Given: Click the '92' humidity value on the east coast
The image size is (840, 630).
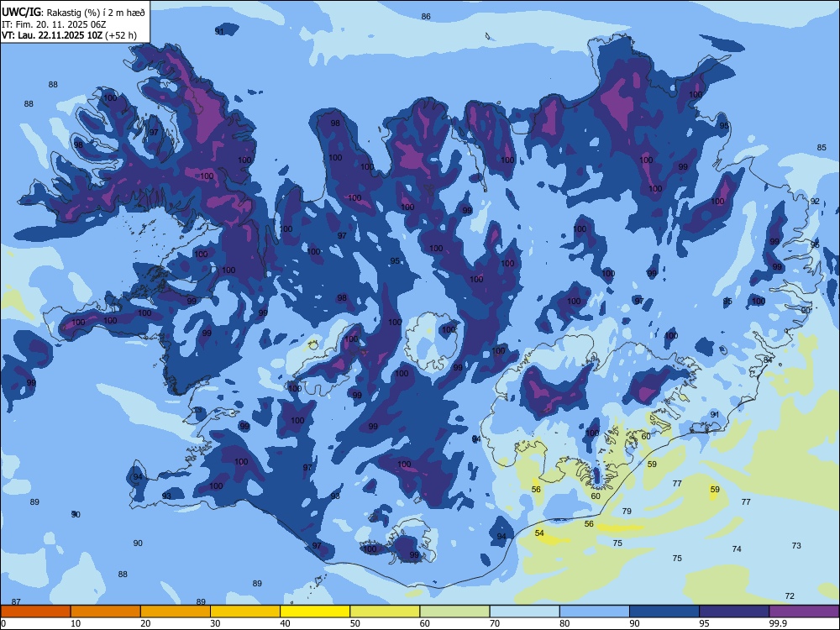Looking at the screenshot, I should click(x=815, y=202).
